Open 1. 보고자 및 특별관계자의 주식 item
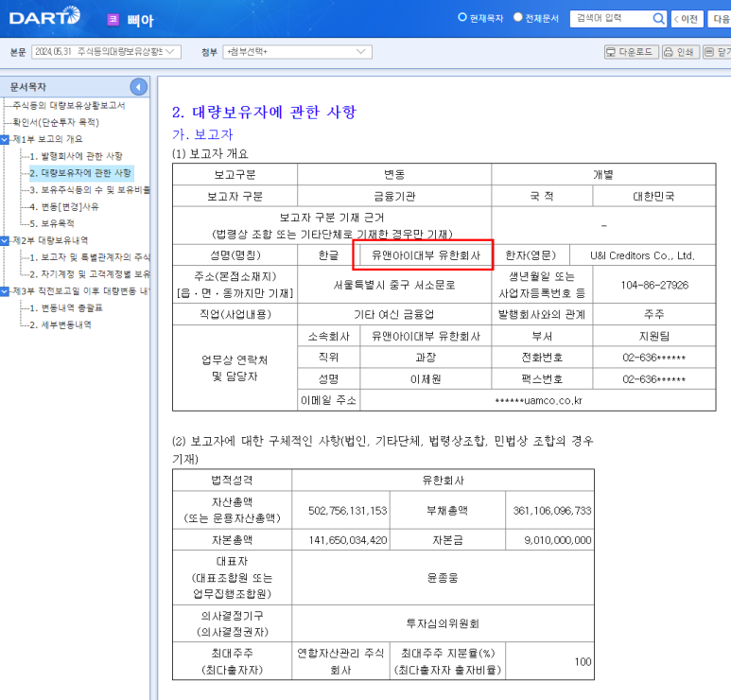Screen dimensions: 731x700 point(90,257)
